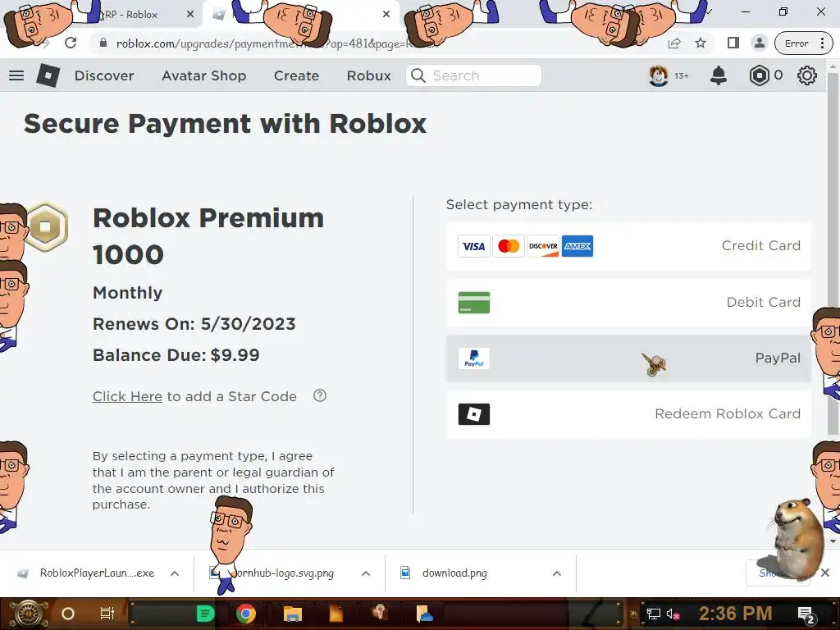This screenshot has height=630, width=840.
Task: Open the settings gear menu
Action: coord(807,75)
